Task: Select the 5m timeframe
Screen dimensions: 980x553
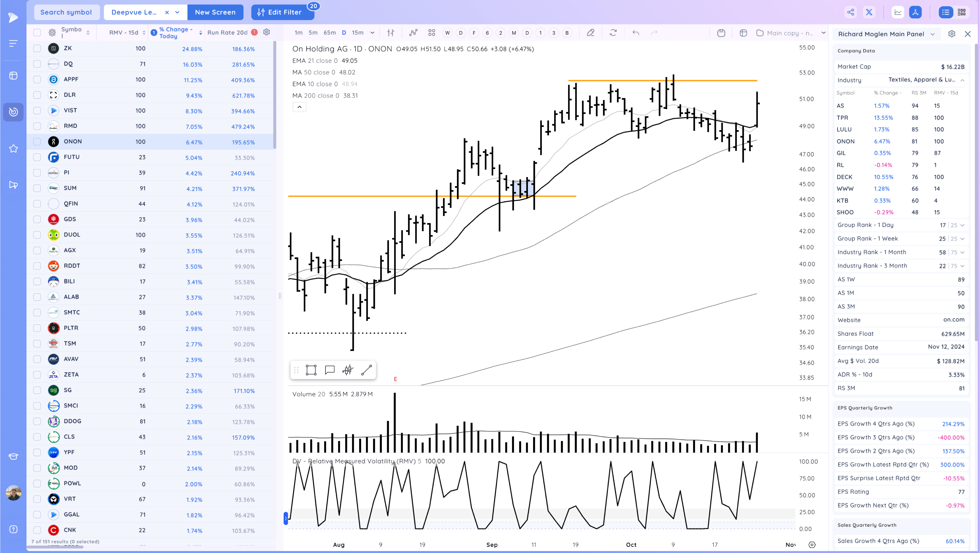Action: pos(313,33)
